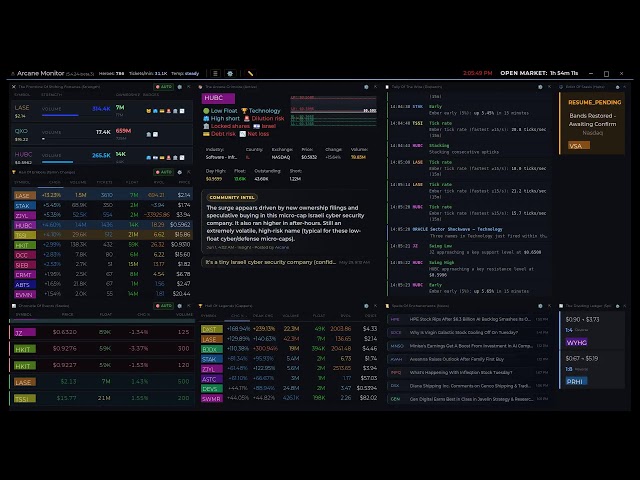This screenshot has width=640, height=480.
Task: Click the Technology trophy badge
Action: tap(261, 111)
